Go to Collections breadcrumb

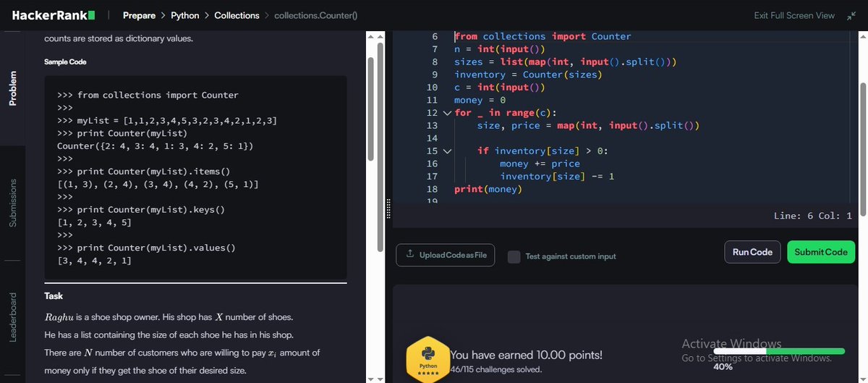point(237,15)
